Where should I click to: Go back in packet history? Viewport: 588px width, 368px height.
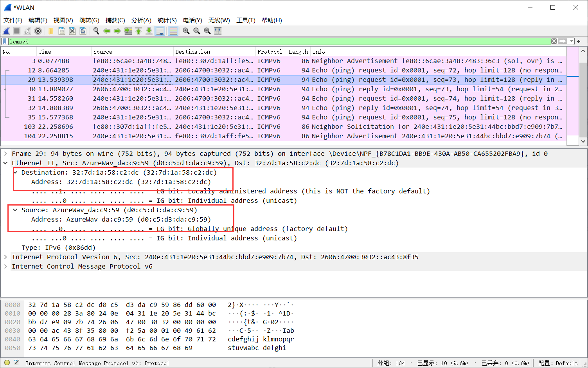(106, 31)
